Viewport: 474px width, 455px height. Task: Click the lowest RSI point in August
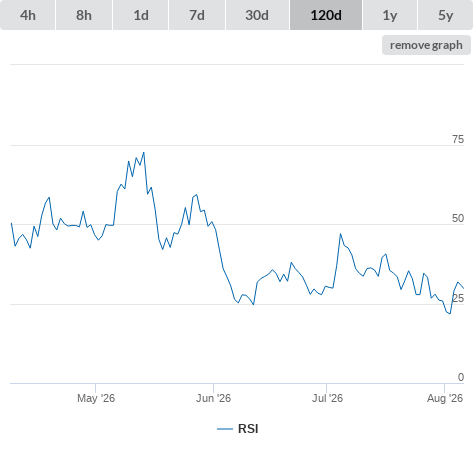click(x=450, y=314)
